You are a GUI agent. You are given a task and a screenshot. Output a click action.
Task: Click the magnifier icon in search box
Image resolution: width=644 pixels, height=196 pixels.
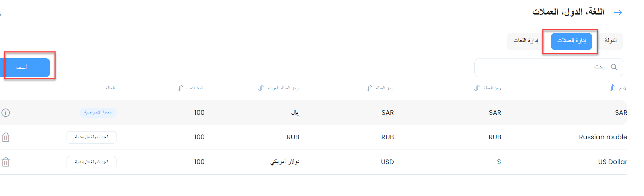click(x=614, y=67)
